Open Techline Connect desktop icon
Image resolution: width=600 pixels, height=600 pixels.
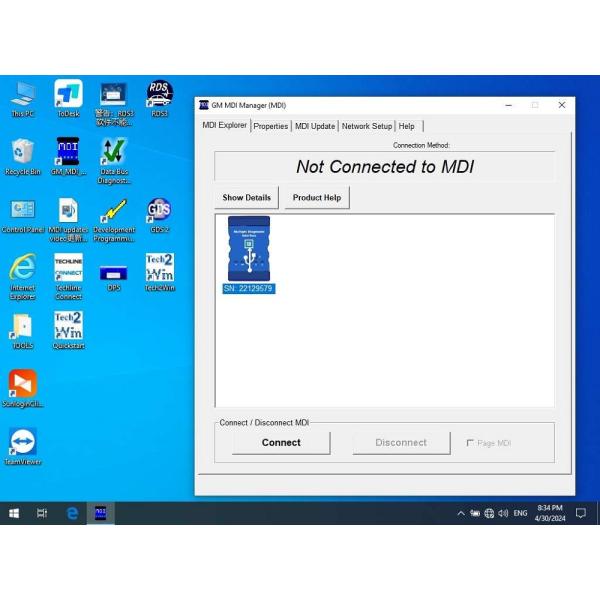(x=68, y=271)
